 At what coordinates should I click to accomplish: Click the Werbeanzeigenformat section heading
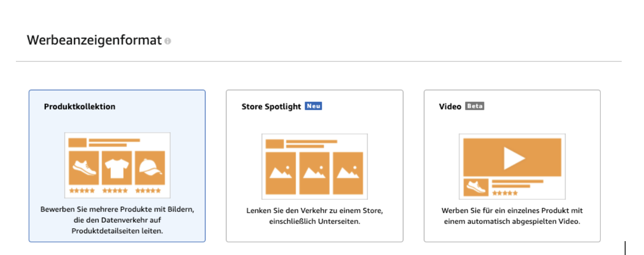coord(94,40)
